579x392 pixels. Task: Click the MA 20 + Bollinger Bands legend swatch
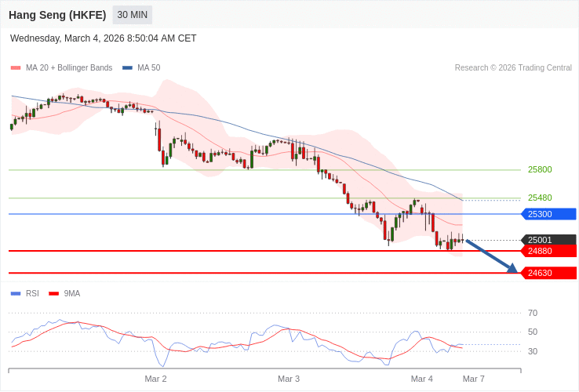pos(16,68)
